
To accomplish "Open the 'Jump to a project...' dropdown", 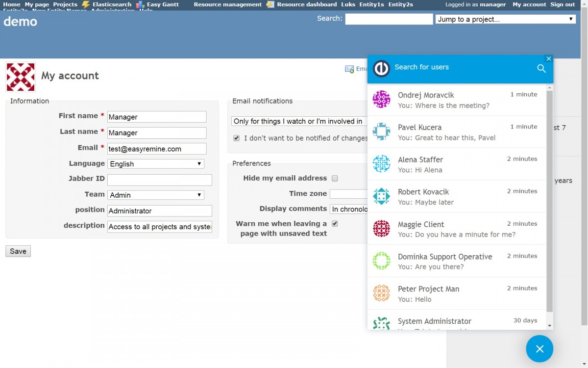I will pos(505,19).
